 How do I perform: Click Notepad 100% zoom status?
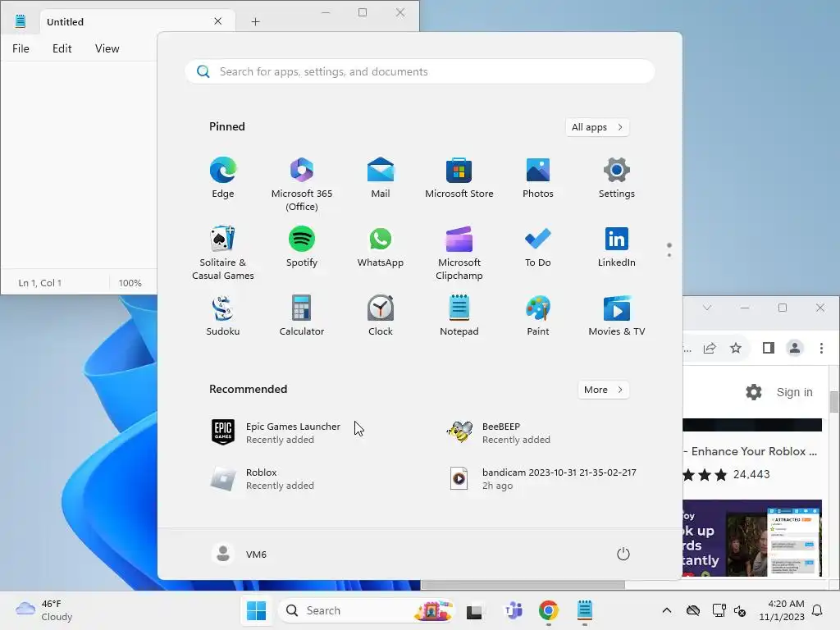point(130,283)
